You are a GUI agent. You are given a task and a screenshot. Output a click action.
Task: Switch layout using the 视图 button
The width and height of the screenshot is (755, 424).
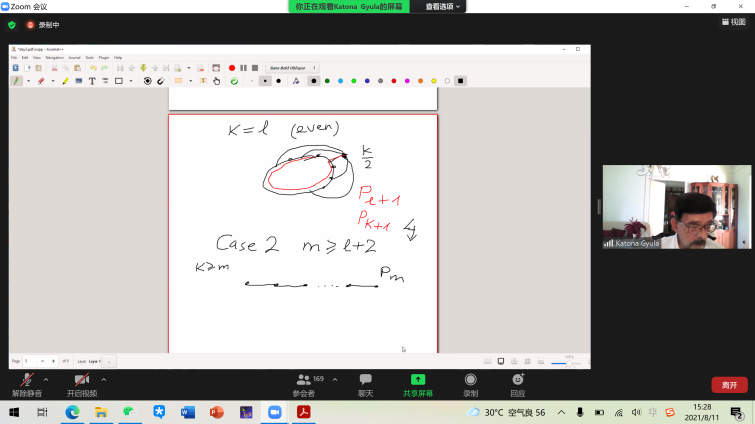pos(731,21)
